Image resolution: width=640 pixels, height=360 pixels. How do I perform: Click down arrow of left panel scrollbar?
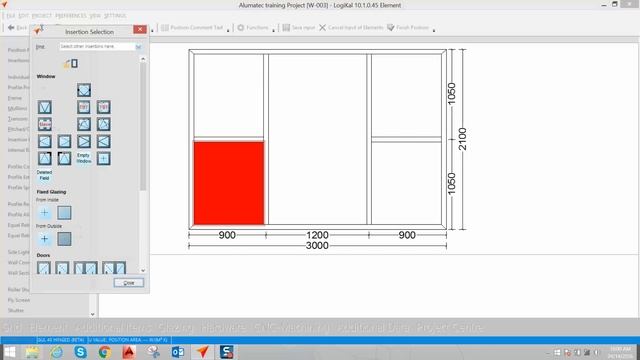tap(93, 314)
